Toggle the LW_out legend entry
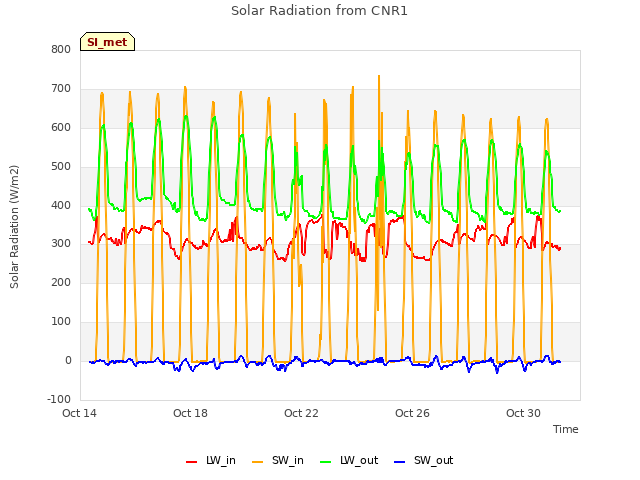 pyautogui.click(x=349, y=460)
